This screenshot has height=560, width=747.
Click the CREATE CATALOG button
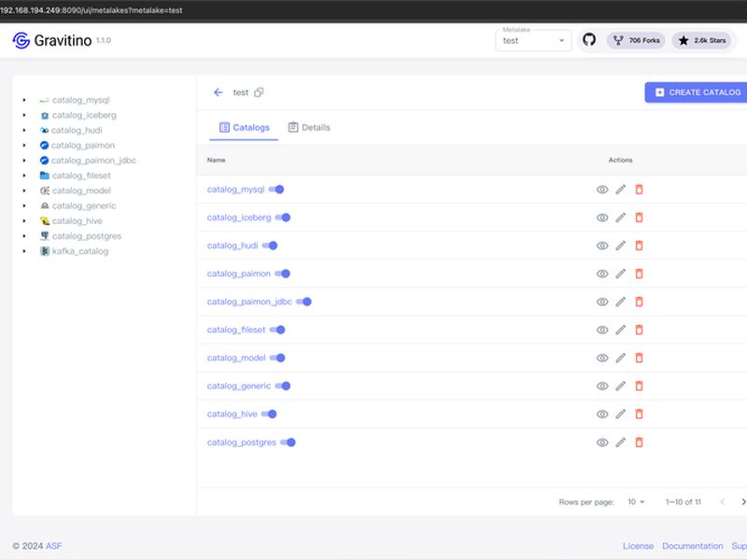click(x=697, y=92)
